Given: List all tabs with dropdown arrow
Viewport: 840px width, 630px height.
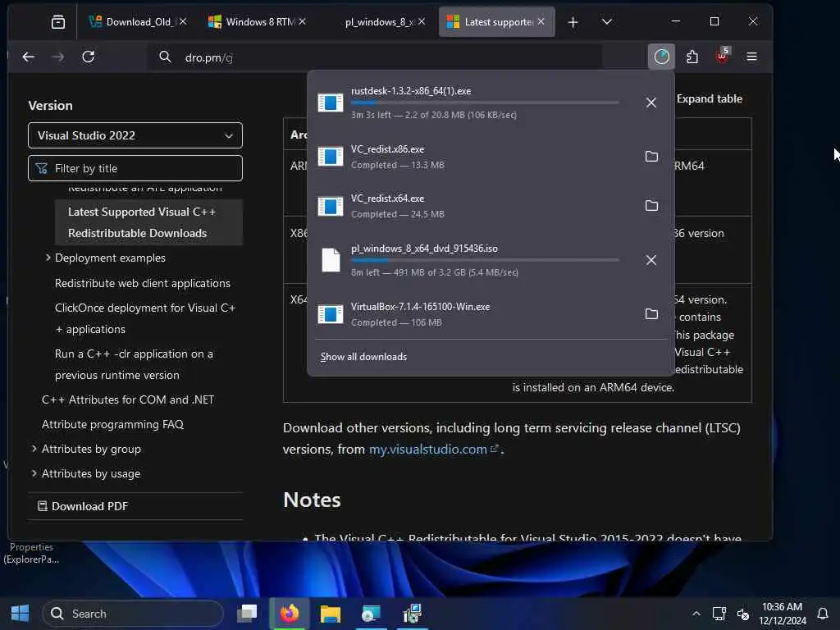Looking at the screenshot, I should coord(606,22).
